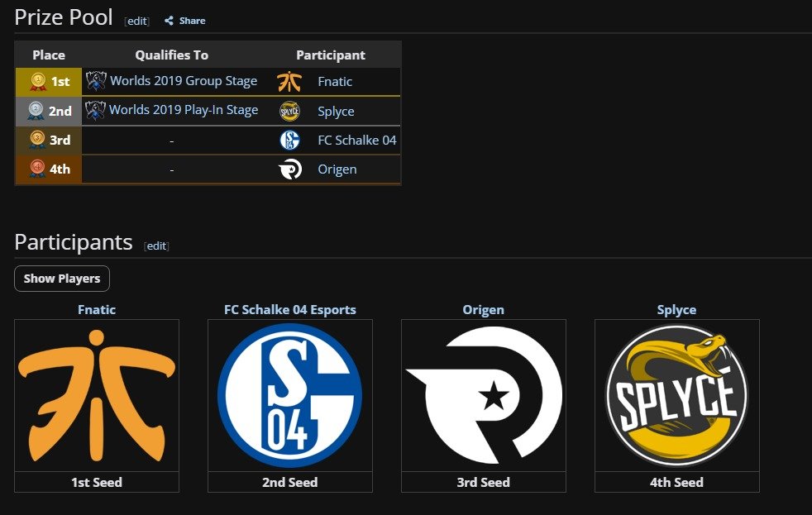Click the 2nd Seed label
This screenshot has width=812, height=515.
tap(290, 483)
